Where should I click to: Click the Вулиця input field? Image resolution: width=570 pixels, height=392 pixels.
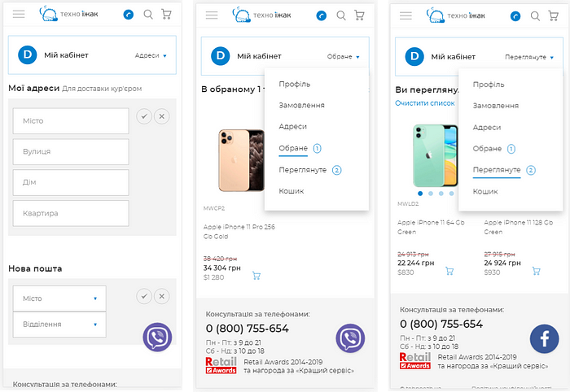71,152
